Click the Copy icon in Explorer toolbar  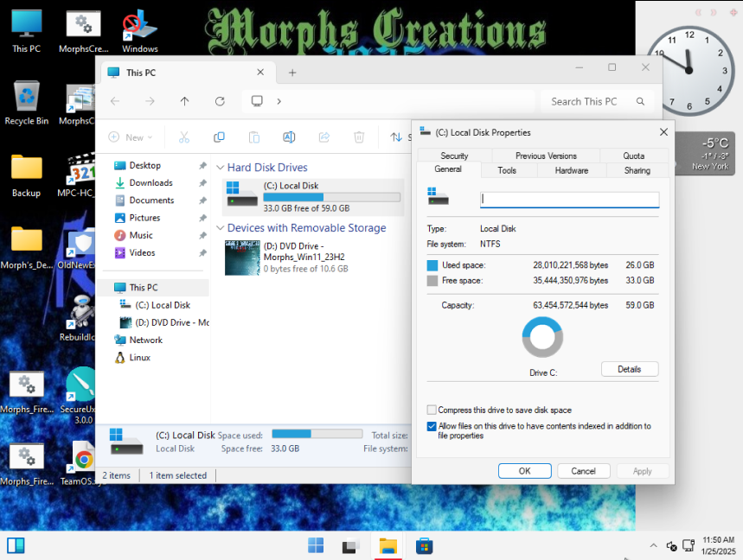pyautogui.click(x=219, y=137)
